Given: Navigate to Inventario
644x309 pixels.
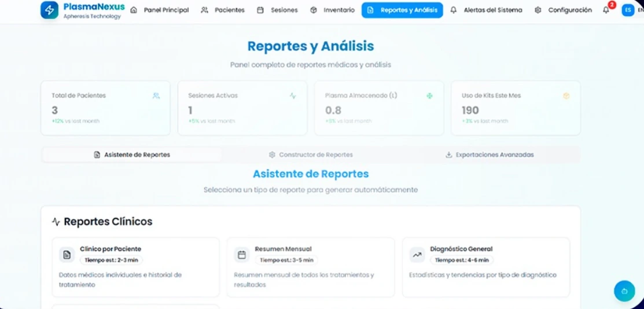Looking at the screenshot, I should pyautogui.click(x=332, y=10).
